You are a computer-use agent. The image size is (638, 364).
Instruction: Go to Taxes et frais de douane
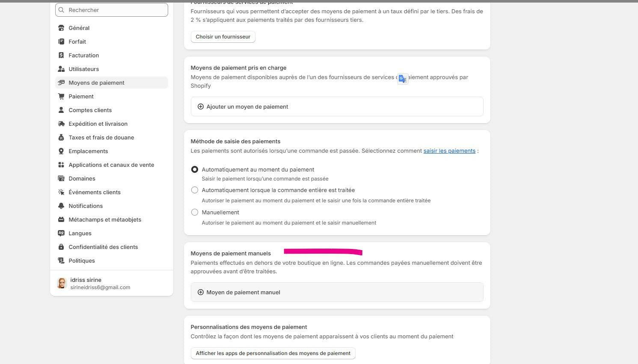(x=101, y=137)
